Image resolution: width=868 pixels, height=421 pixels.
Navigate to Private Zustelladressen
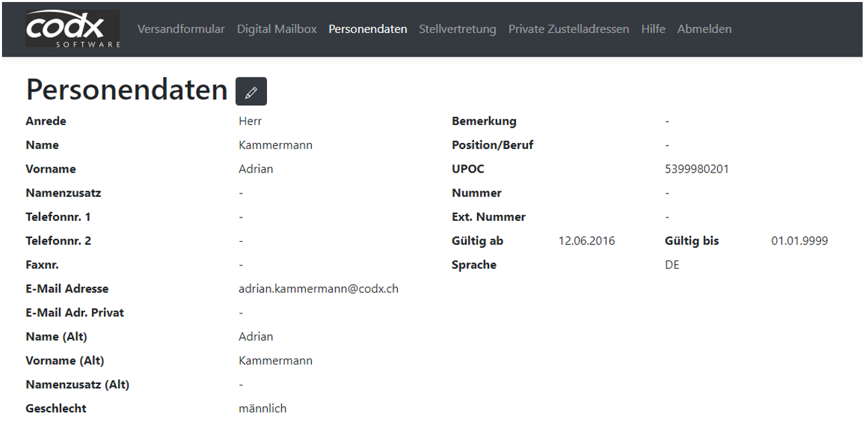click(568, 29)
